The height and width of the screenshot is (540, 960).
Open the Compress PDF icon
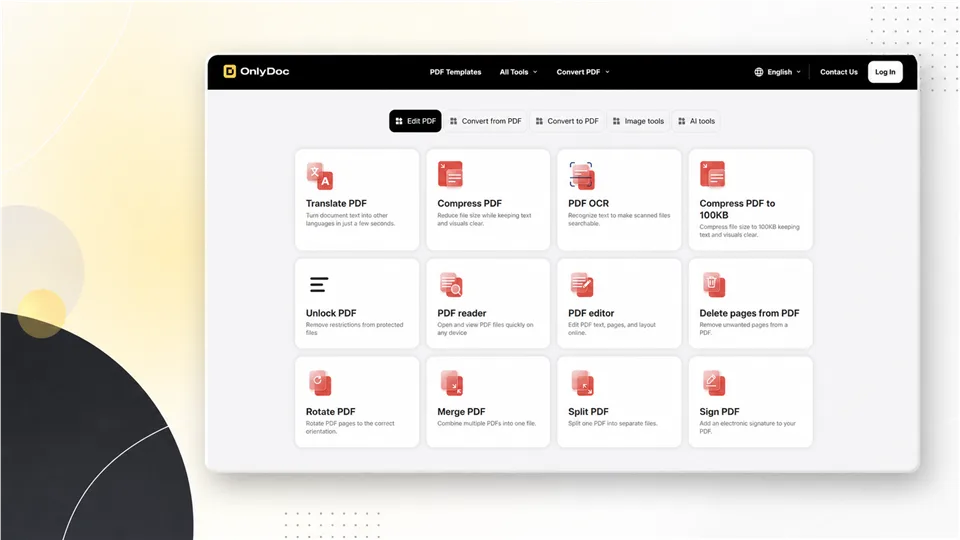pos(451,174)
